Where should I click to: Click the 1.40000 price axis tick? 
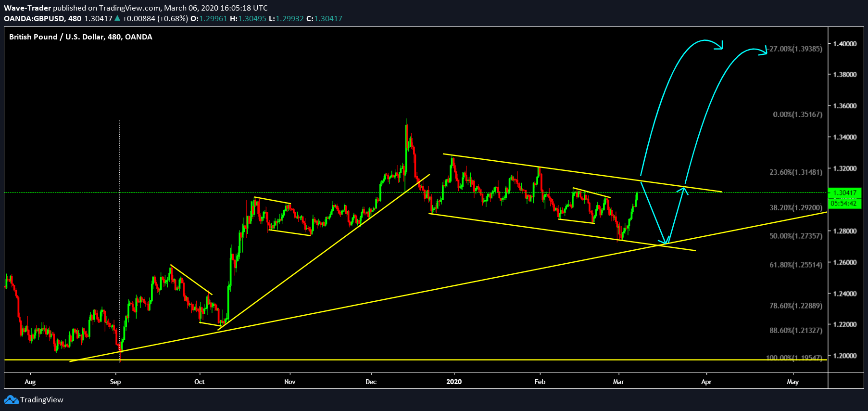pyautogui.click(x=845, y=44)
